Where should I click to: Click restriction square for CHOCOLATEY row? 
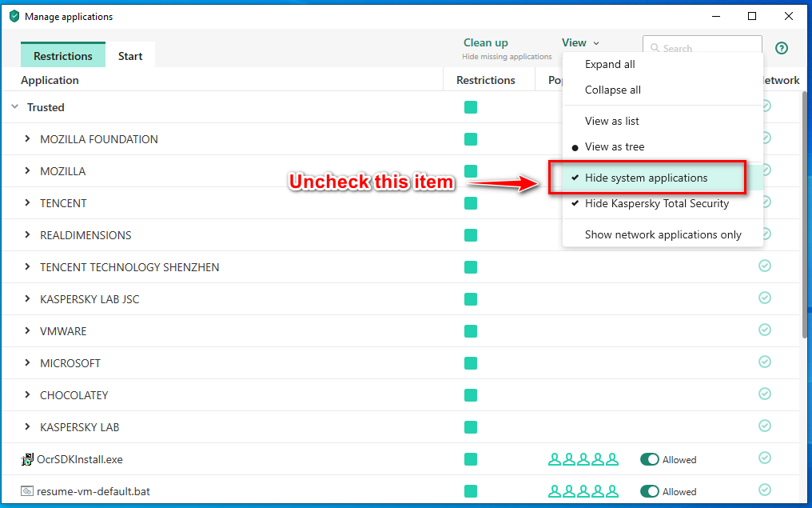[470, 395]
